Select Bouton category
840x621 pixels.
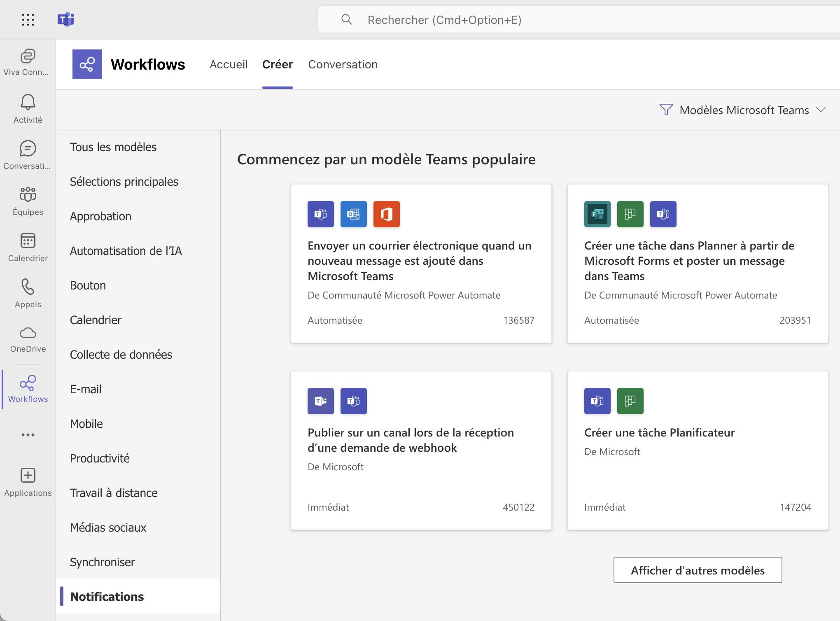[138, 285]
